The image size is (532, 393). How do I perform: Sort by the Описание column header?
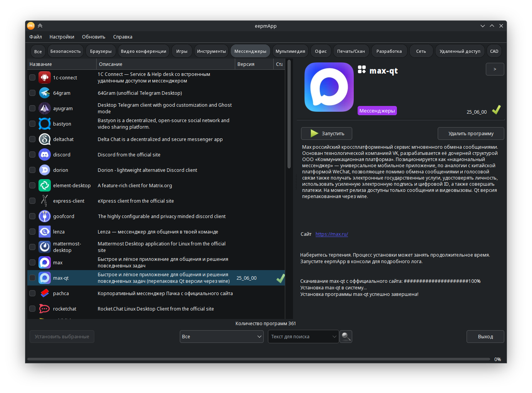pyautogui.click(x=166, y=64)
